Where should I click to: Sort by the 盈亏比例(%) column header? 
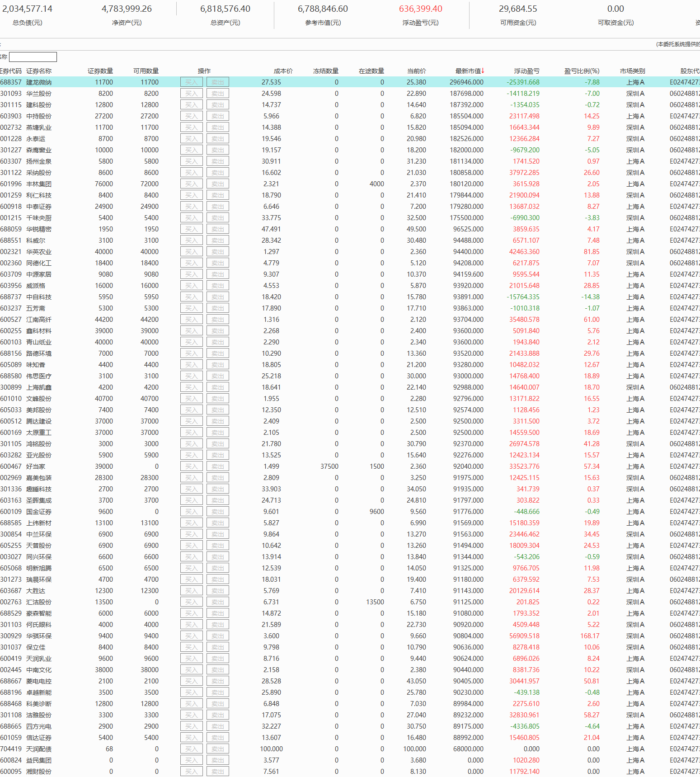coord(582,71)
